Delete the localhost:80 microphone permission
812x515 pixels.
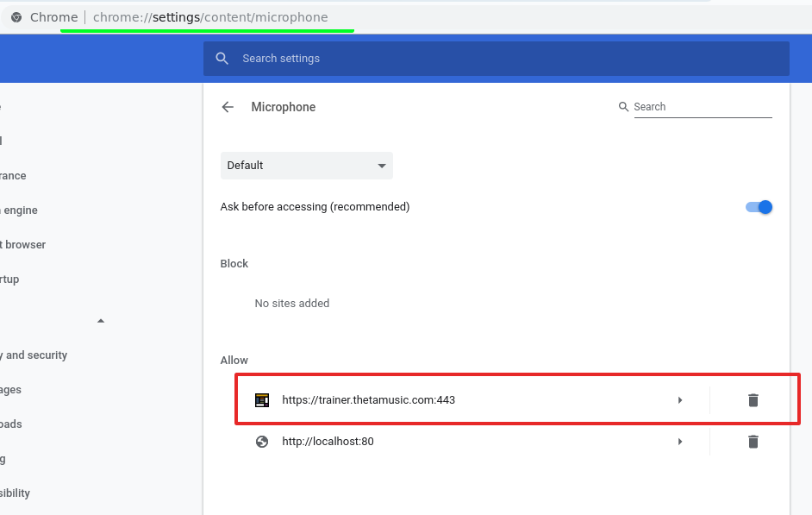753,442
